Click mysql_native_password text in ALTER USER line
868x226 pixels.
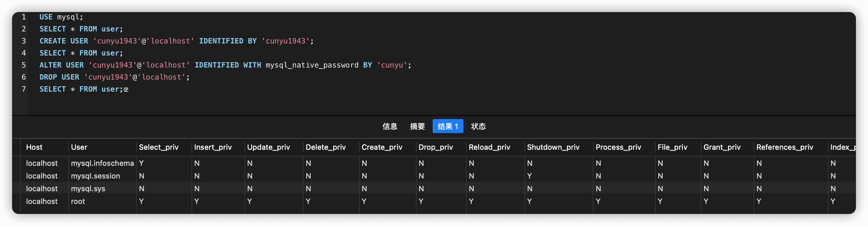pyautogui.click(x=312, y=65)
